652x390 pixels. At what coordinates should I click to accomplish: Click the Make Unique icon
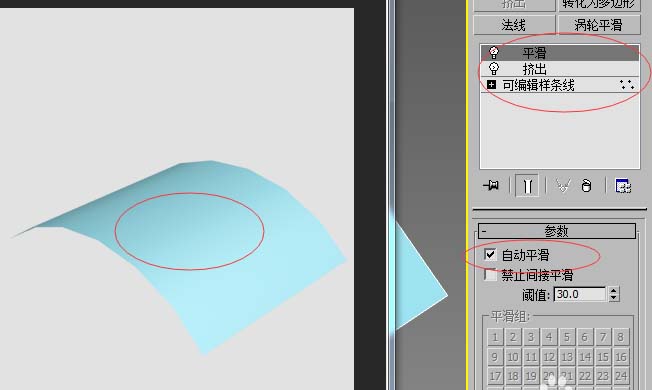click(x=563, y=185)
